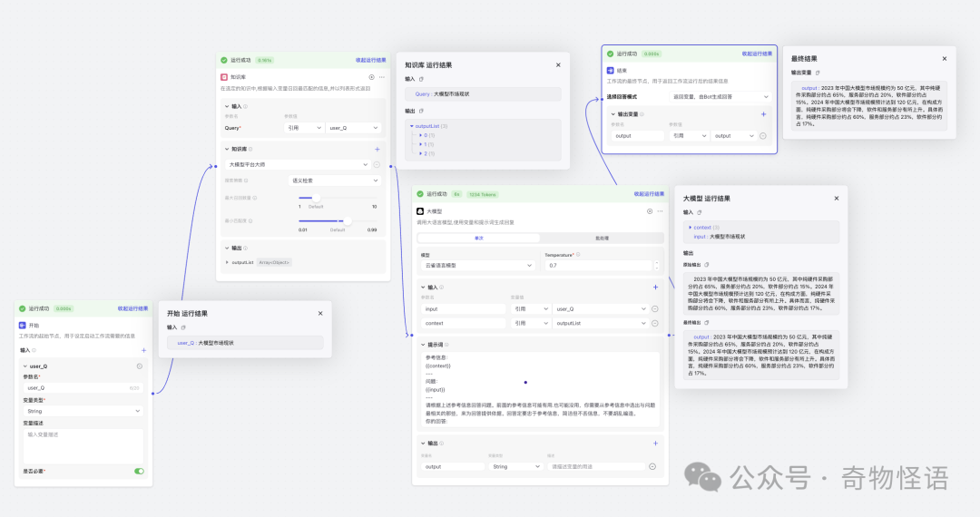Viewport: 980px width, 517px height.
Task: Copy the 最终结果 输出变量 content
Action: click(818, 73)
